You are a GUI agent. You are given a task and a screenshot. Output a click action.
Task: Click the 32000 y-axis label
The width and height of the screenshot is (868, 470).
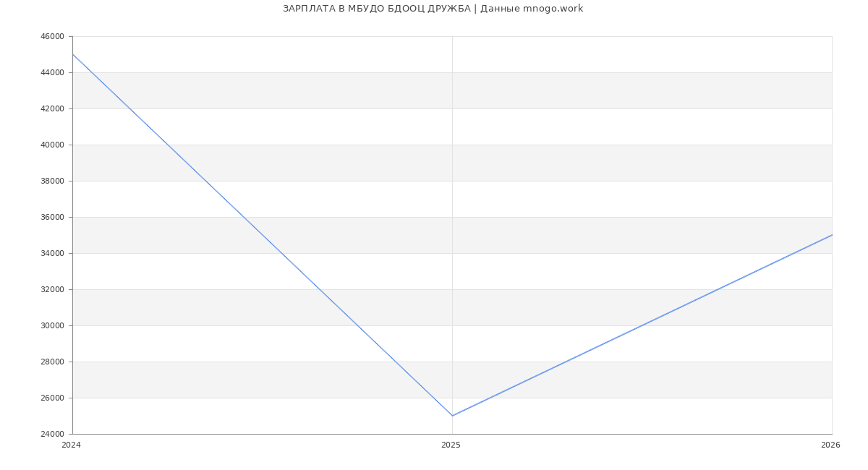[52, 289]
